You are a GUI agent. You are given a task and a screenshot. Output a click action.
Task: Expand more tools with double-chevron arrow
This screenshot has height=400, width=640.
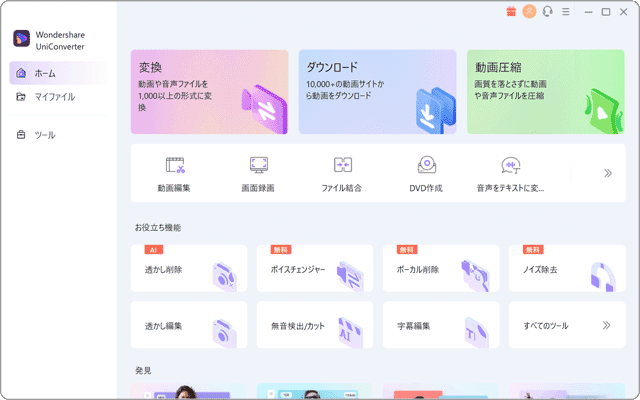tap(607, 173)
